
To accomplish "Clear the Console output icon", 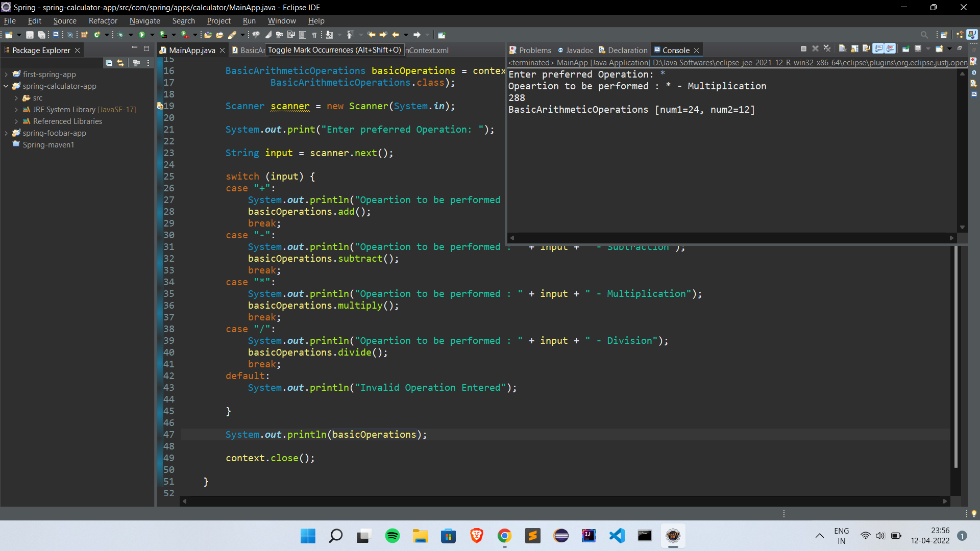I will pos(842,49).
